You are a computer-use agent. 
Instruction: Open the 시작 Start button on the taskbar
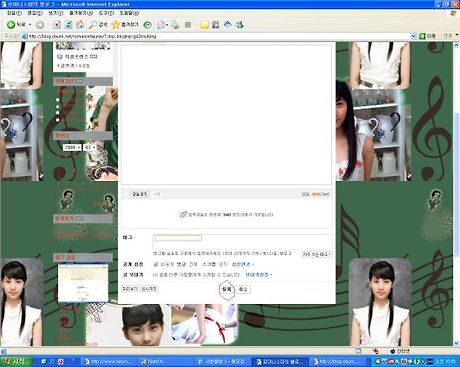tap(16, 361)
